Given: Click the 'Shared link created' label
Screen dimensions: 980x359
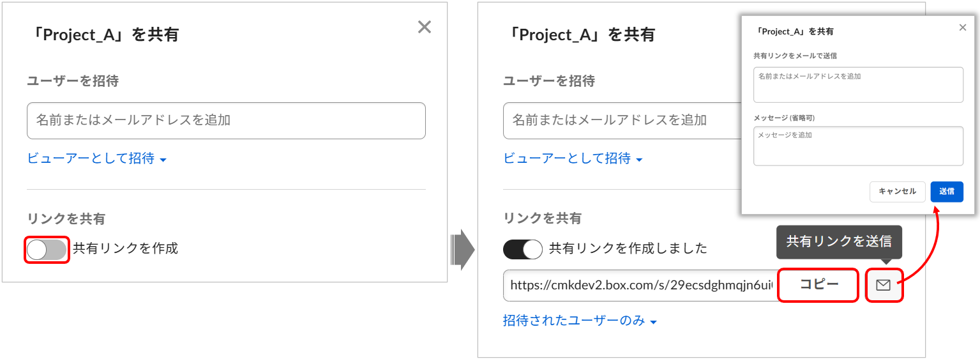Looking at the screenshot, I should pyautogui.click(x=628, y=248).
